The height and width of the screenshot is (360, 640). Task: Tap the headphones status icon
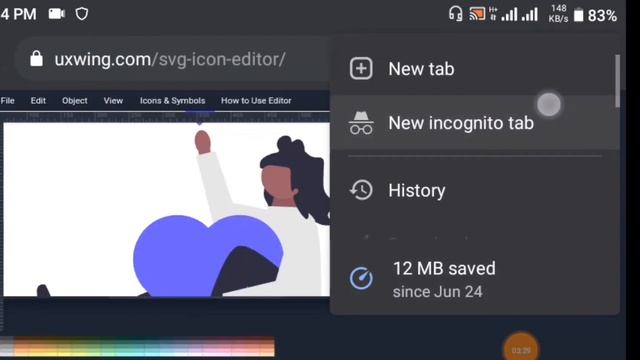(x=456, y=14)
